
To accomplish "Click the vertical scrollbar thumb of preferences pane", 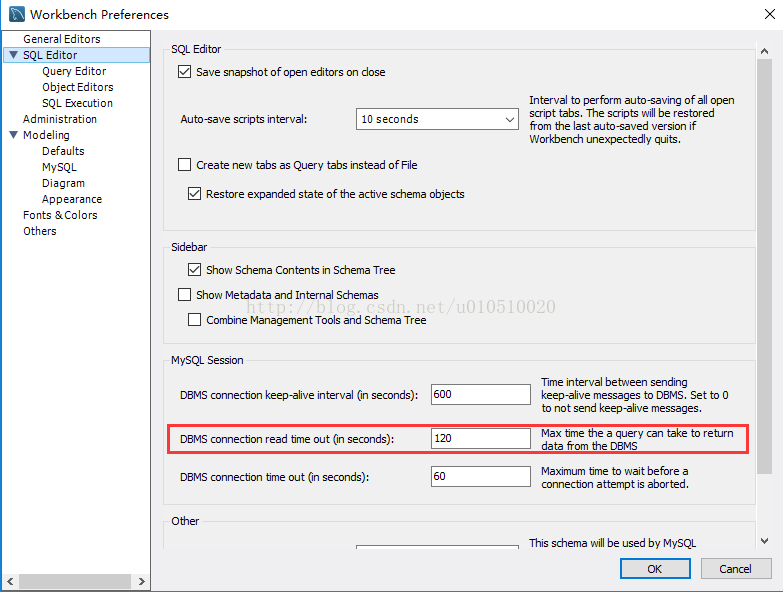I will point(764,266).
